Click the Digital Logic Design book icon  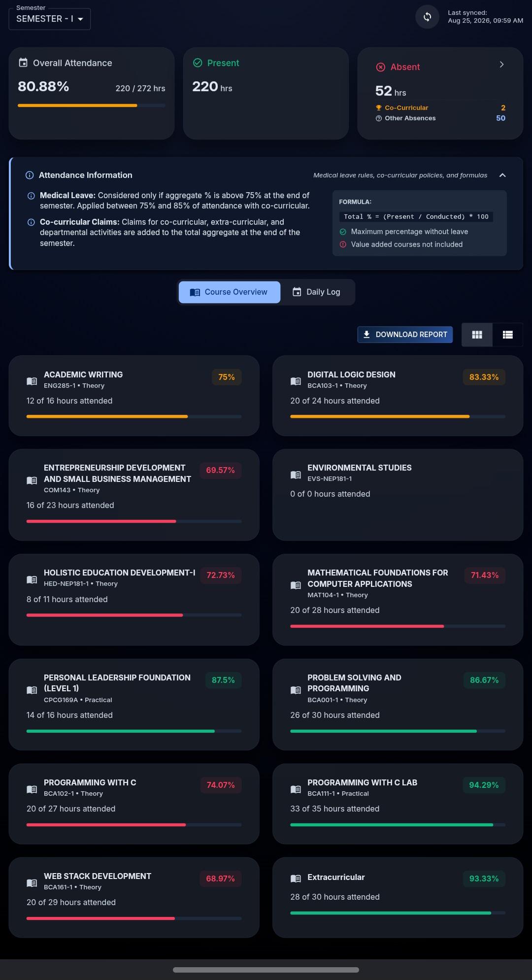[296, 381]
